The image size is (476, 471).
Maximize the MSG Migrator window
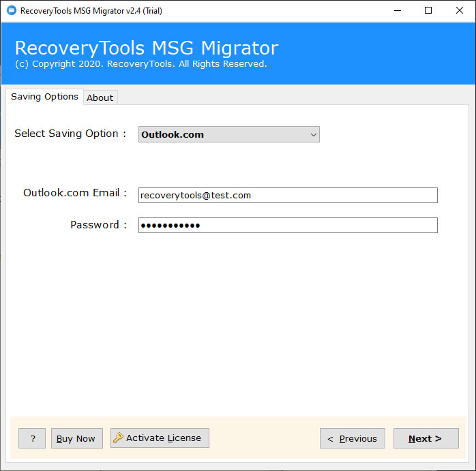pos(428,11)
